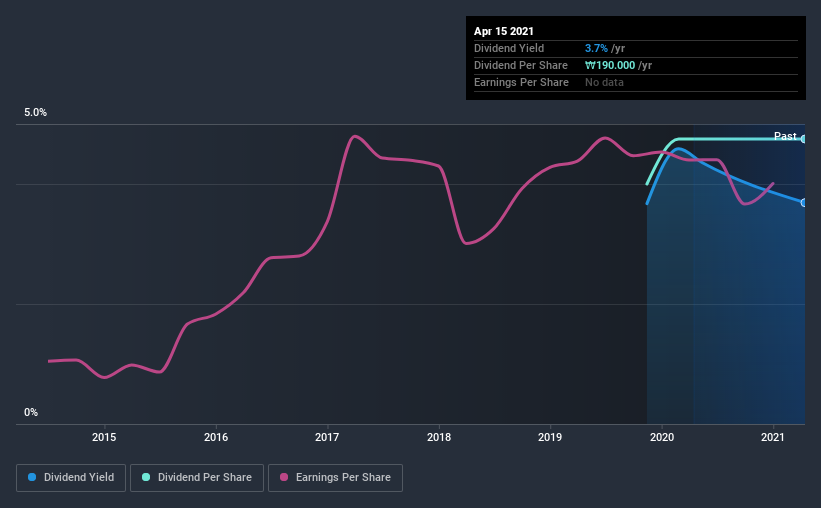Select the 2017 x-axis label
This screenshot has height=508, width=821.
[x=327, y=437]
